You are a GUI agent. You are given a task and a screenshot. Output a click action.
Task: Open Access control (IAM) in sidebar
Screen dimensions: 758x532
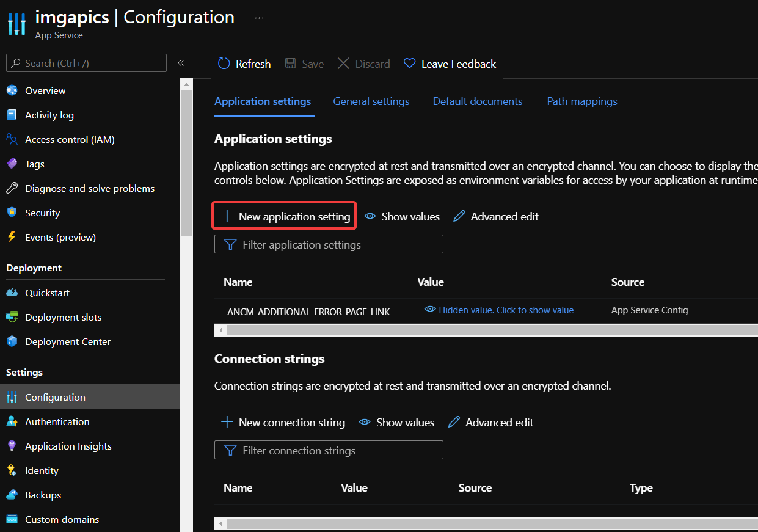click(x=70, y=140)
